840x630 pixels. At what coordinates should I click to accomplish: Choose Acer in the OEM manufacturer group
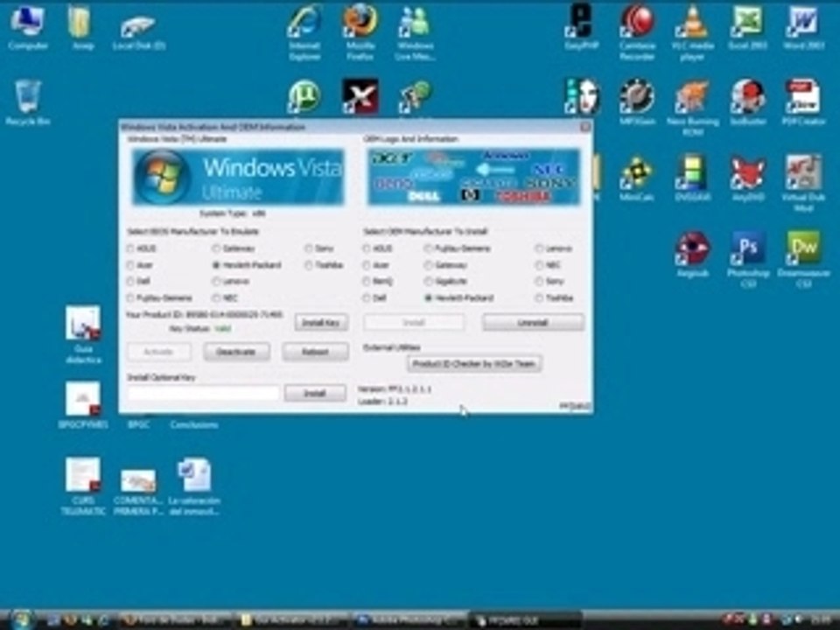(x=367, y=265)
